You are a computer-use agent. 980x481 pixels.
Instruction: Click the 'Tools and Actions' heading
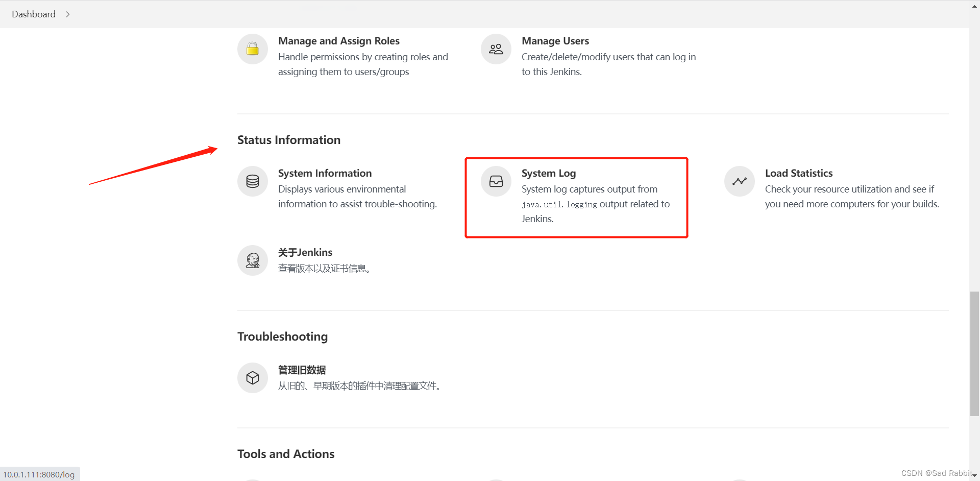pos(286,454)
